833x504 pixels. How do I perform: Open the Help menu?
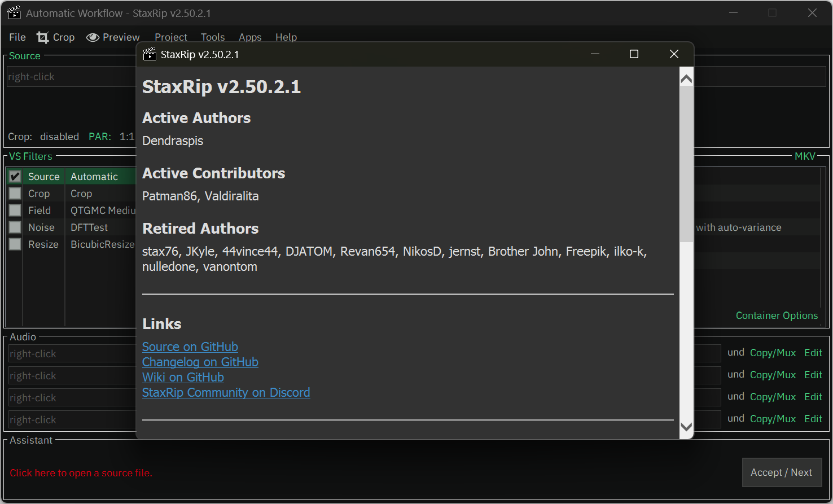286,37
